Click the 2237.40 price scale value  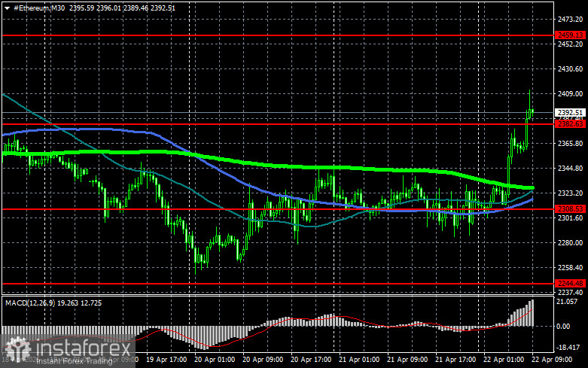point(571,292)
